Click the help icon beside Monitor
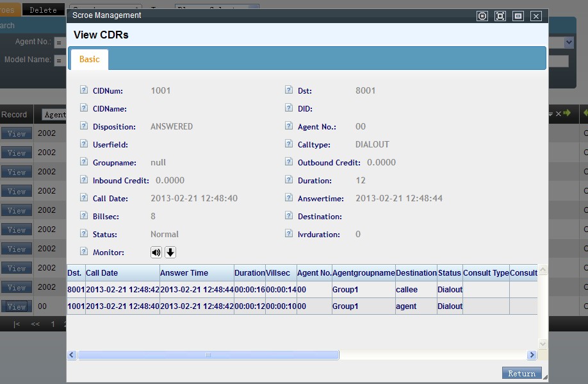588x384 pixels. click(x=83, y=252)
